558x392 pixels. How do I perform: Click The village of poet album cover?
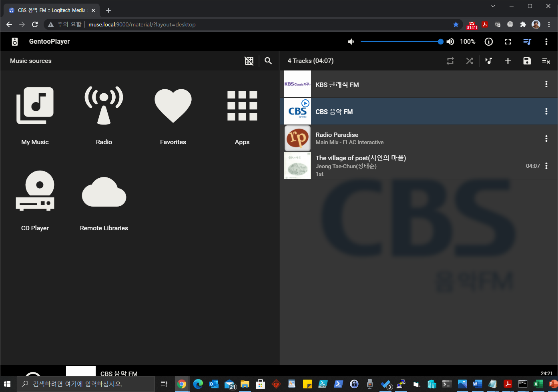297,166
